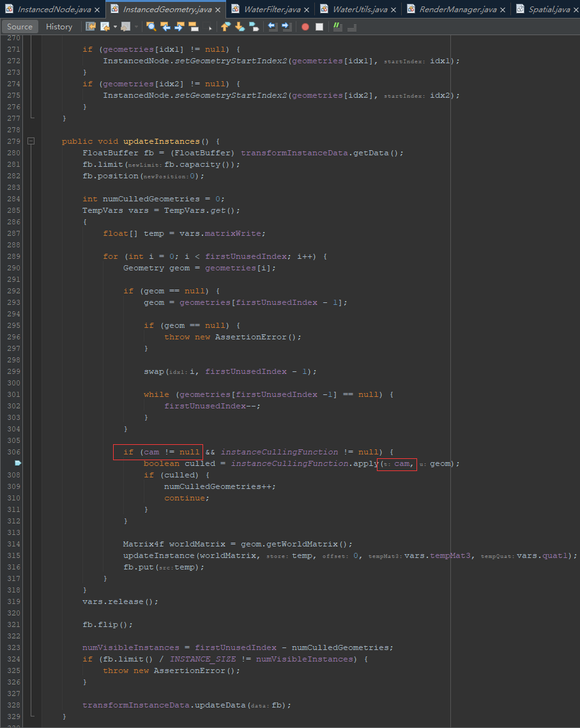Start macro recording with the red record icon

pos(305,26)
